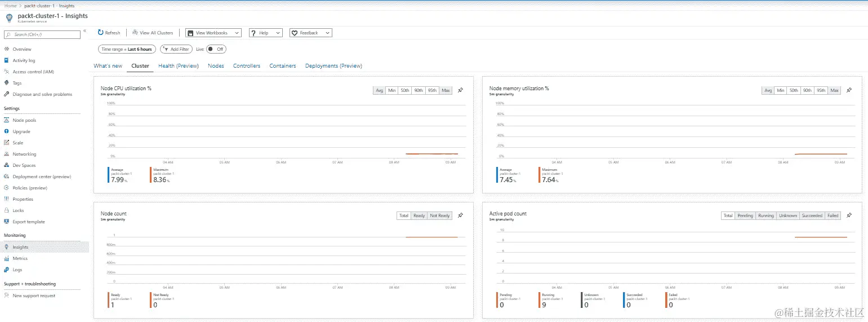
Task: Open the Overview sidebar item icon
Action: [6, 49]
